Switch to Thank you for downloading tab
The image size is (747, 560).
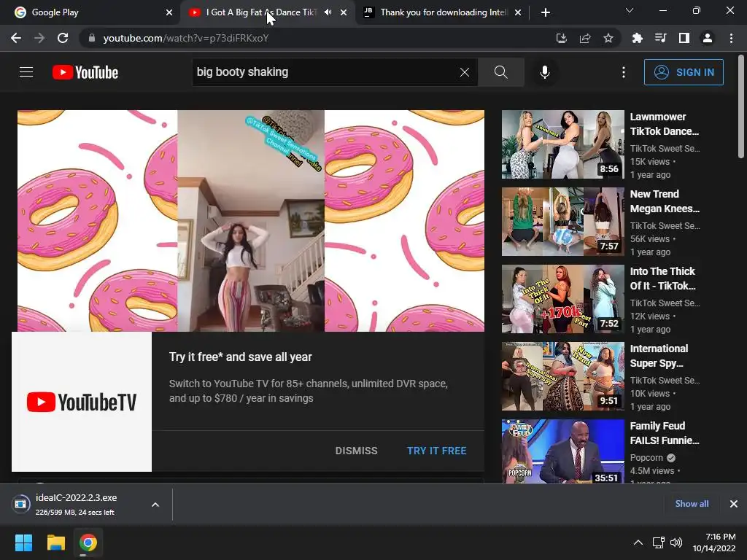442,12
